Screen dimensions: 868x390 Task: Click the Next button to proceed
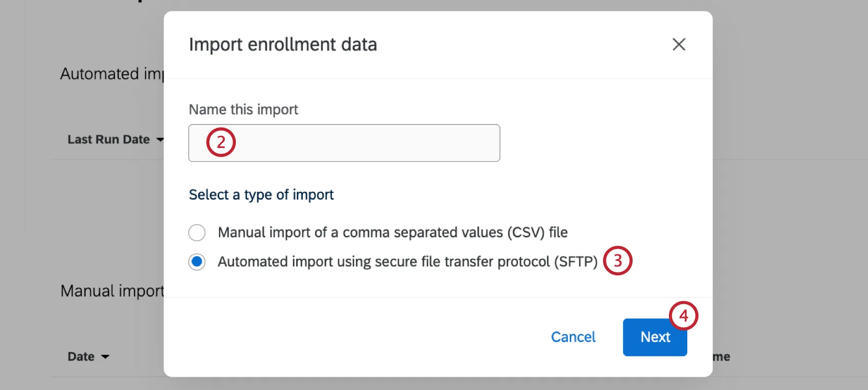click(655, 337)
